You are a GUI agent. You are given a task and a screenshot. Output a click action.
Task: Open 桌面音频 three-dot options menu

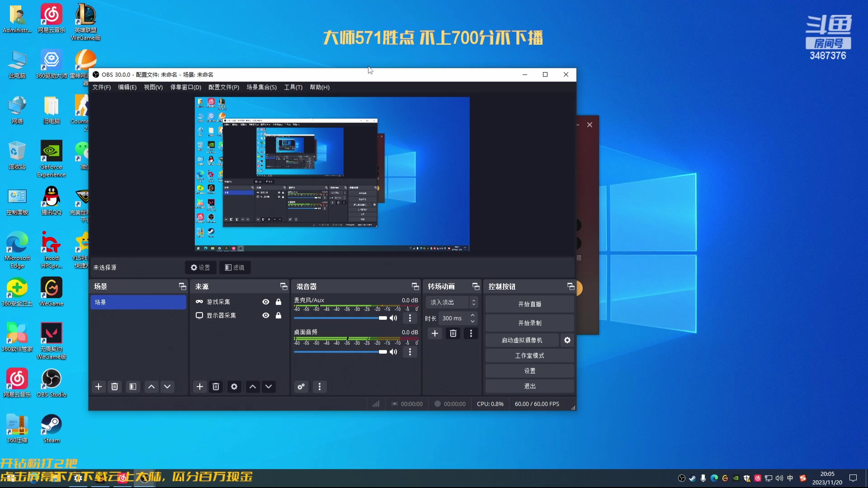410,352
